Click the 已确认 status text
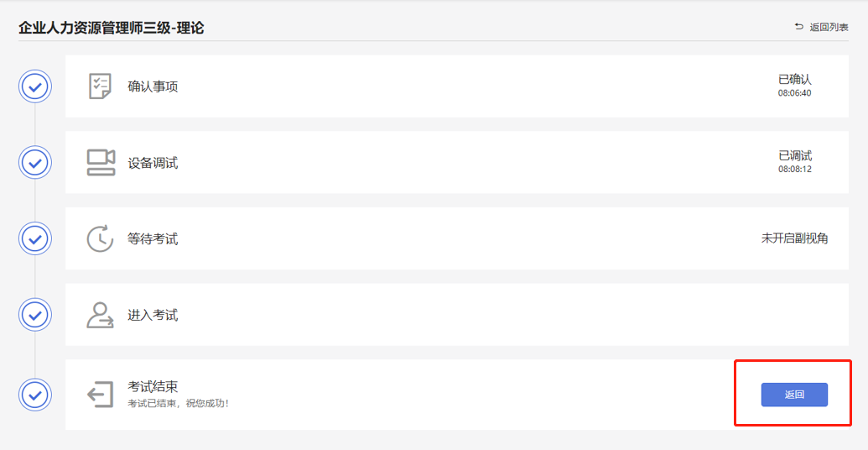 794,80
